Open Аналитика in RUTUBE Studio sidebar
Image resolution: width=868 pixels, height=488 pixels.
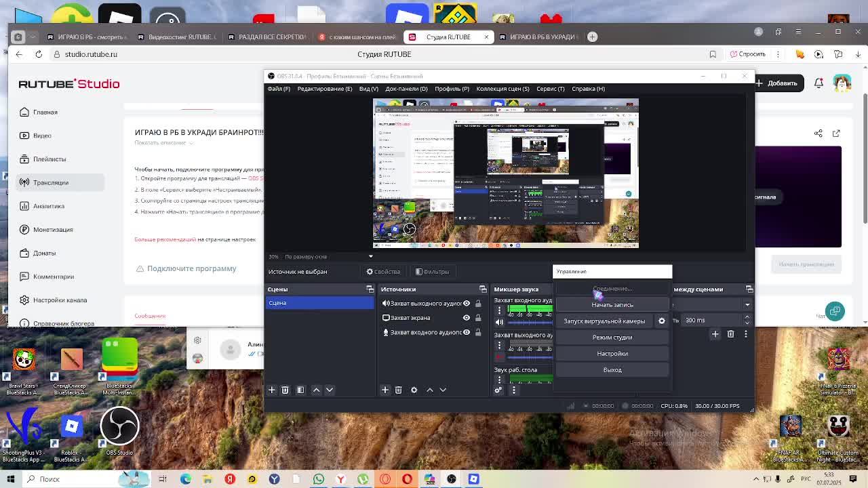click(x=48, y=206)
